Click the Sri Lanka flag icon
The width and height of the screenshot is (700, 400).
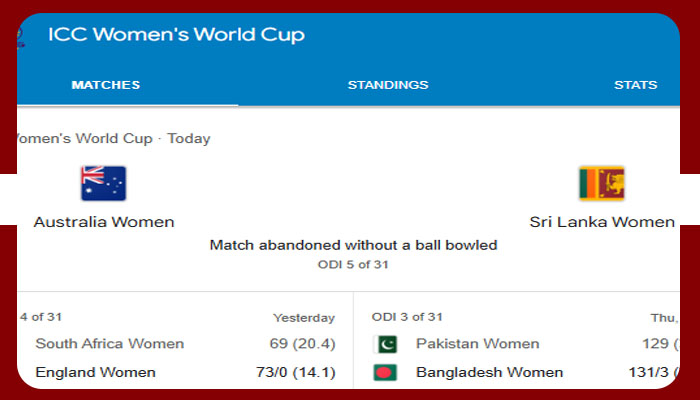click(601, 184)
